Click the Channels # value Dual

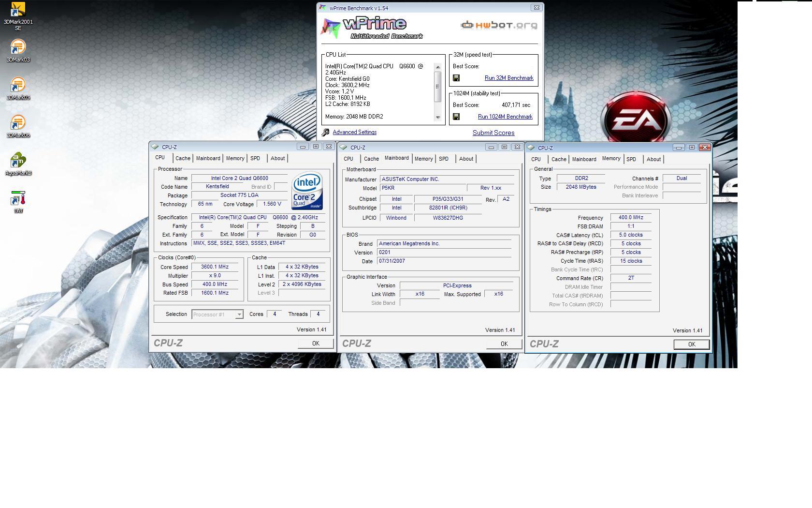pos(681,179)
